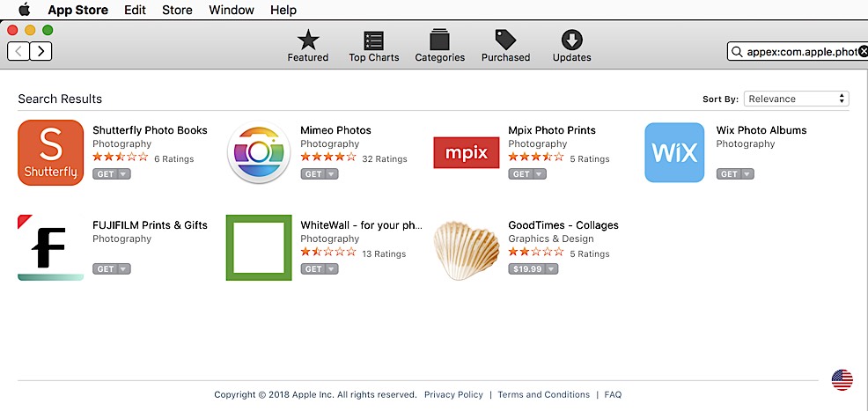Click the Privacy Policy link
This screenshot has height=411, width=868.
pyautogui.click(x=453, y=395)
